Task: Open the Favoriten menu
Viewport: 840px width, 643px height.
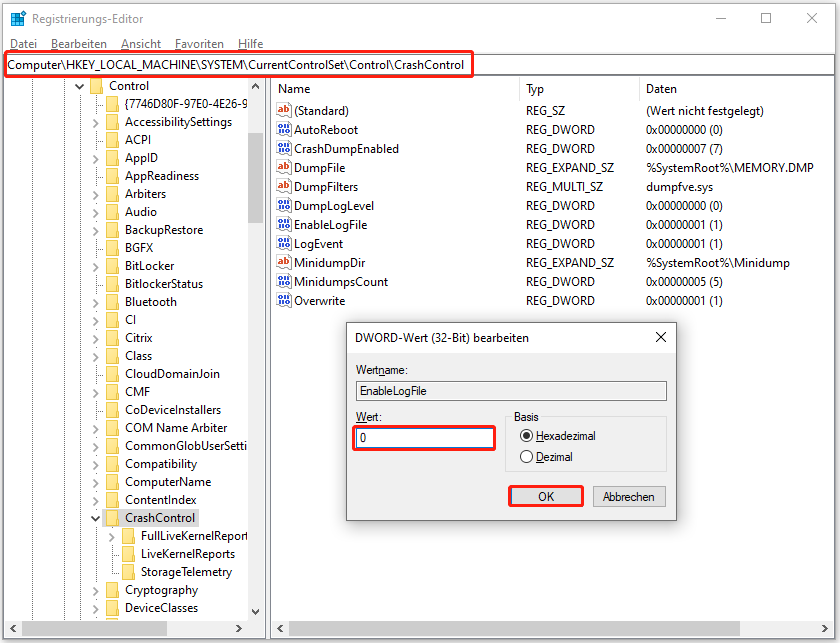Action: point(199,44)
